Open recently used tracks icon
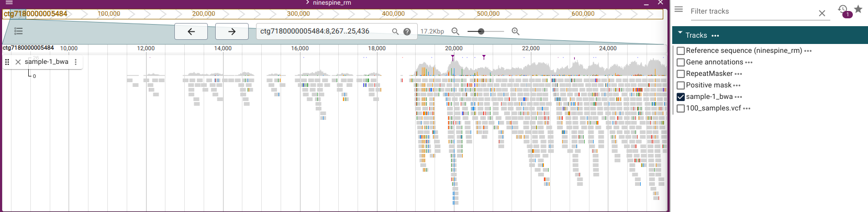The image size is (868, 212). [843, 10]
